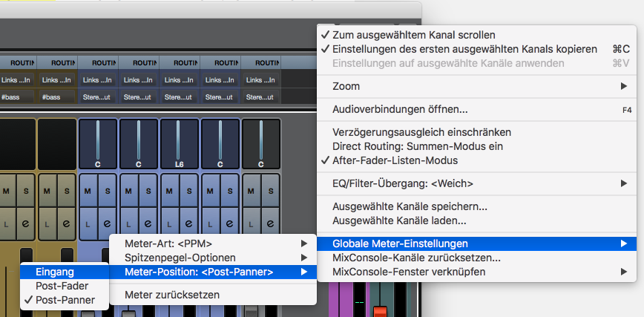
Task: Solo the gray channel
Action: [x=270, y=191]
